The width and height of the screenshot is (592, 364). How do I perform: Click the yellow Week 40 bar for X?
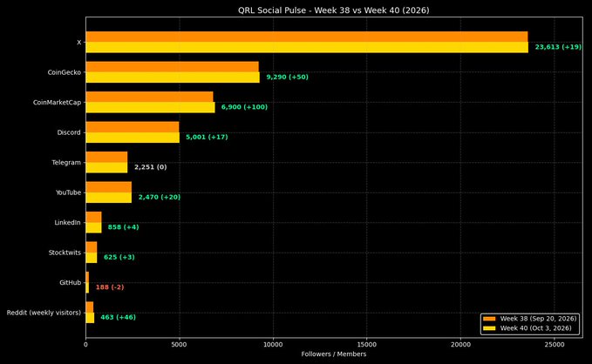tap(307, 48)
